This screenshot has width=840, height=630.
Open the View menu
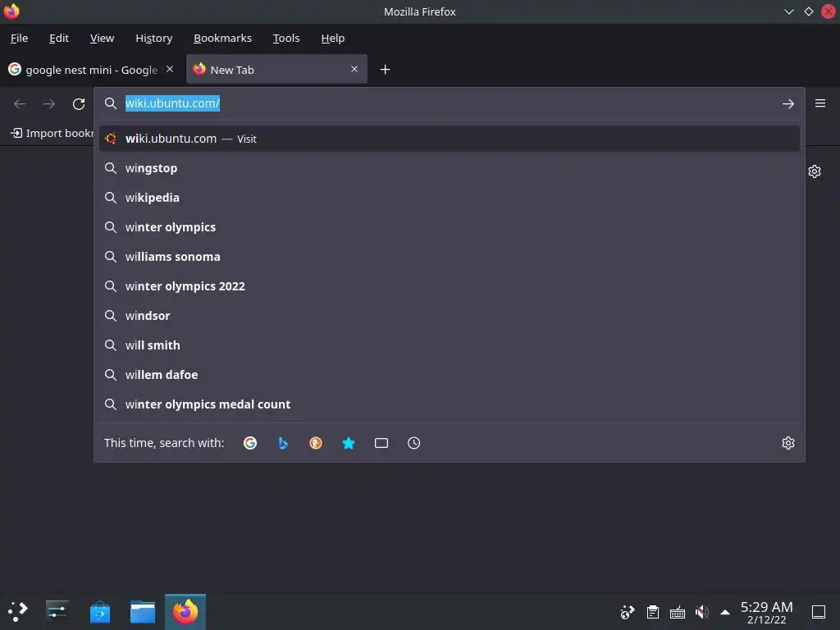102,38
